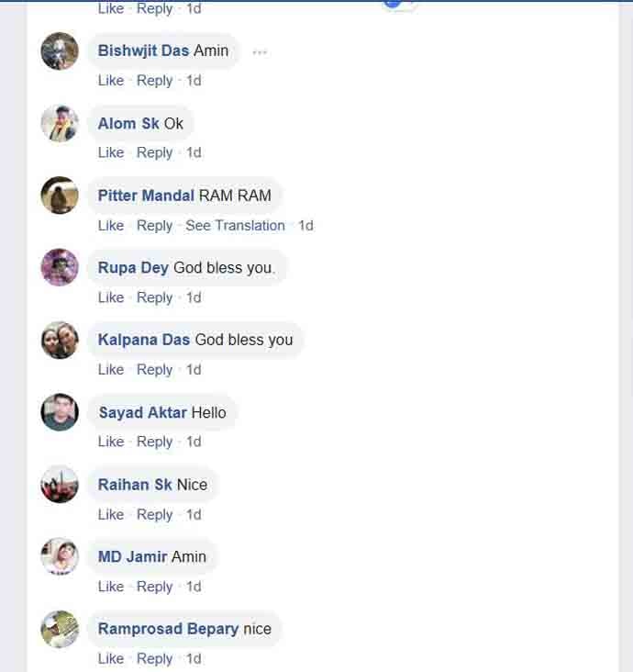Open Pitter Mandal's profile picture

click(60, 196)
